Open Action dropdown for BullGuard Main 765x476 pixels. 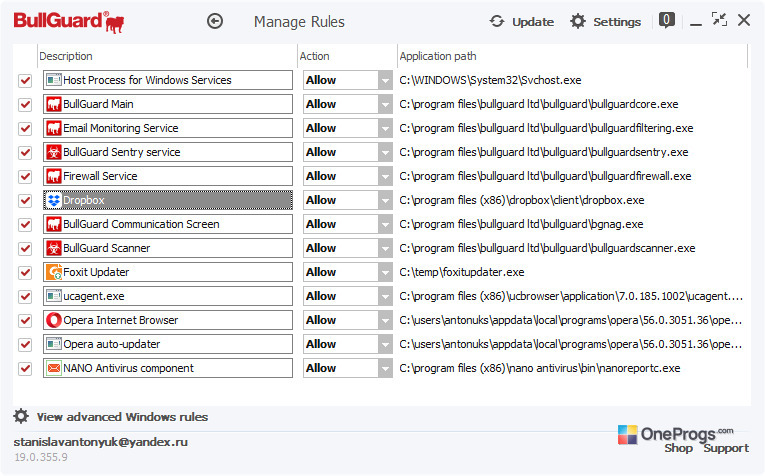coord(385,104)
